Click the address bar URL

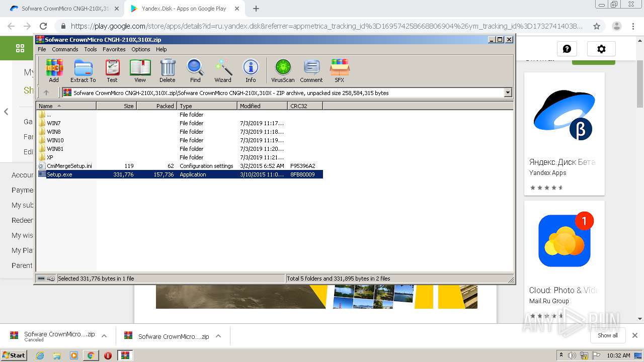coord(327,26)
